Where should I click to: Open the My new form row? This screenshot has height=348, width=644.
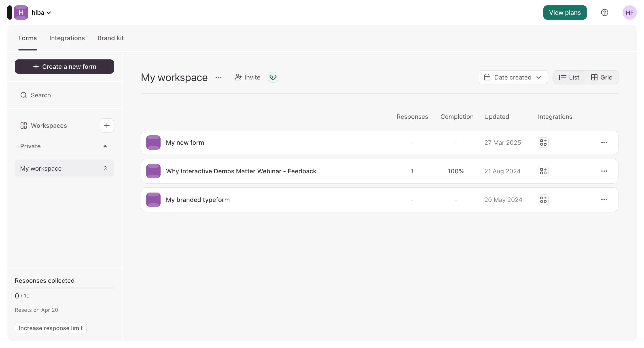tap(379, 143)
